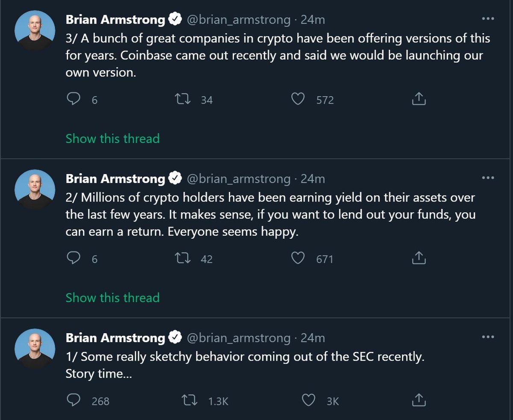This screenshot has width=513, height=420.
Task: Open more options on the 2/ tweet
Action: coord(488,178)
